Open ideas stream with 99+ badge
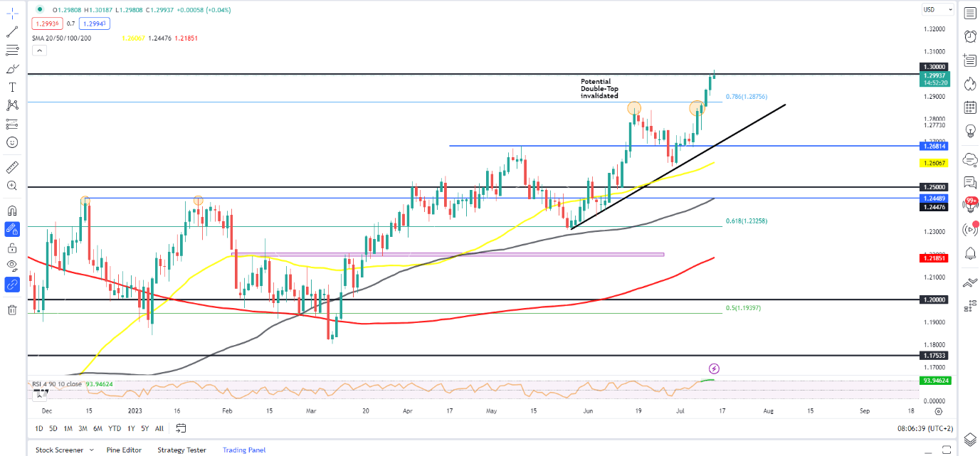Viewport: 980px width, 456px height. [x=969, y=205]
